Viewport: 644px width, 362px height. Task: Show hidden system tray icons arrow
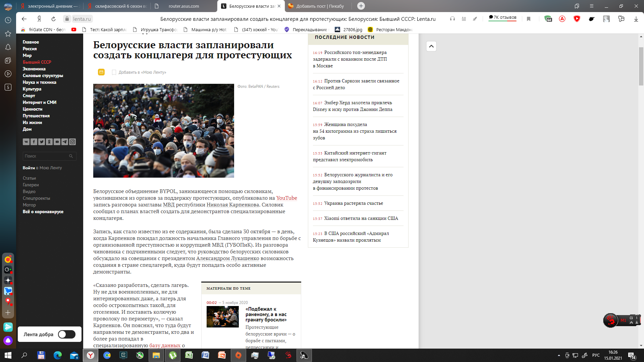pos(559,355)
